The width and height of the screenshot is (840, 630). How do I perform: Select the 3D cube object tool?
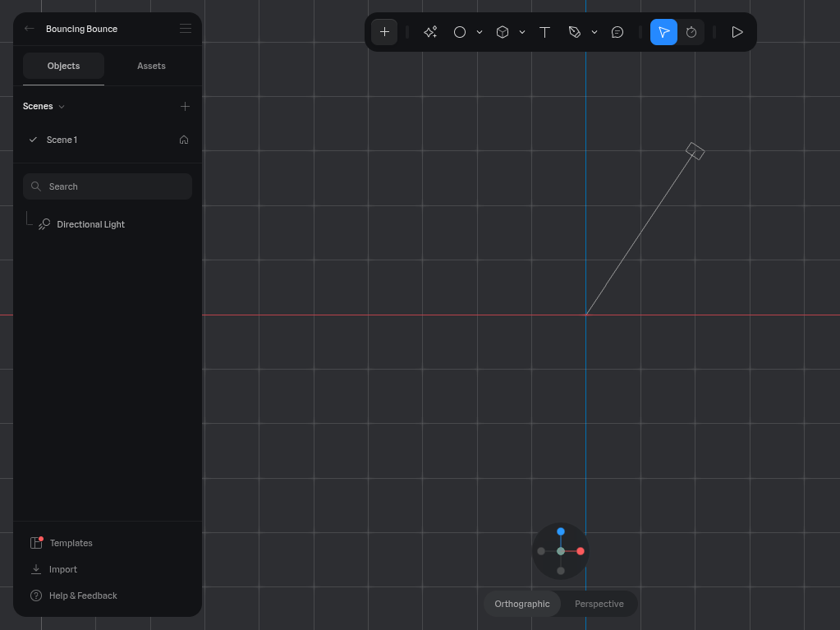coord(502,32)
